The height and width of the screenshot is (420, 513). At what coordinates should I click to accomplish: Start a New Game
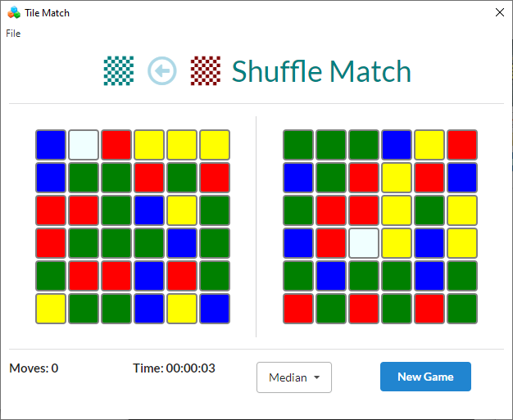click(x=425, y=377)
